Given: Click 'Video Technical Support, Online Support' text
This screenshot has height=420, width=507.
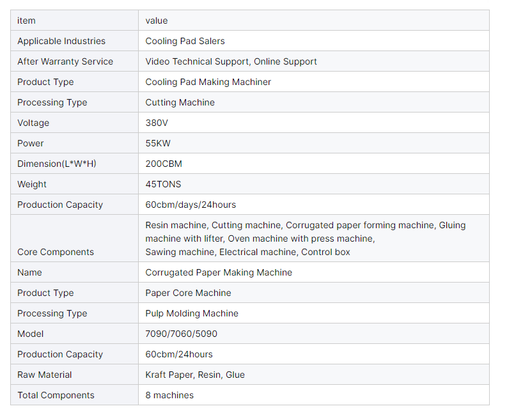Looking at the screenshot, I should pos(231,61).
